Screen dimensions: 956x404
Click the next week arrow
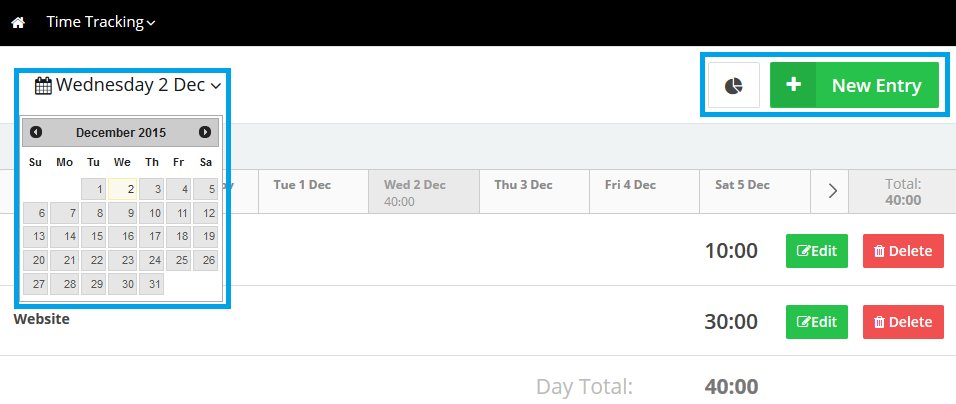[832, 191]
